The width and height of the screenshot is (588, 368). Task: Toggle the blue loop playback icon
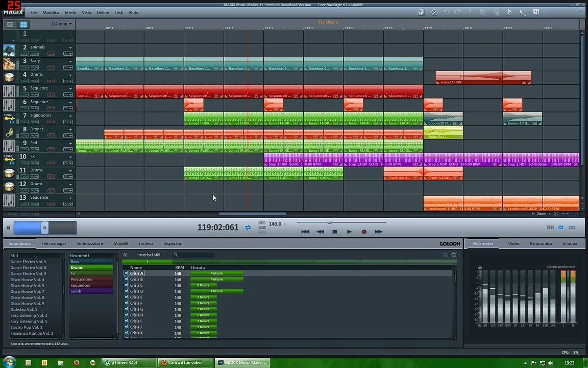tap(248, 227)
